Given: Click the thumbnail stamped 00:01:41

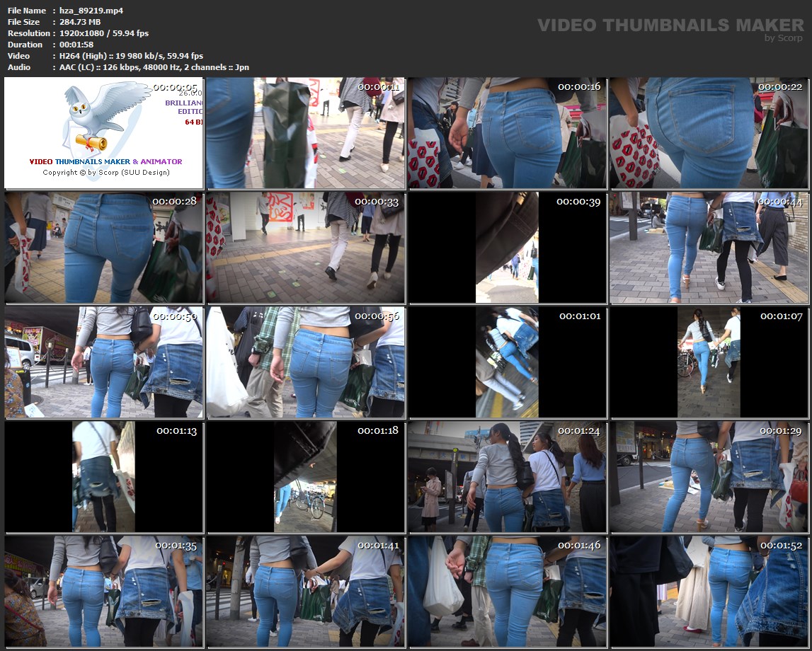Looking at the screenshot, I should 306,592.
